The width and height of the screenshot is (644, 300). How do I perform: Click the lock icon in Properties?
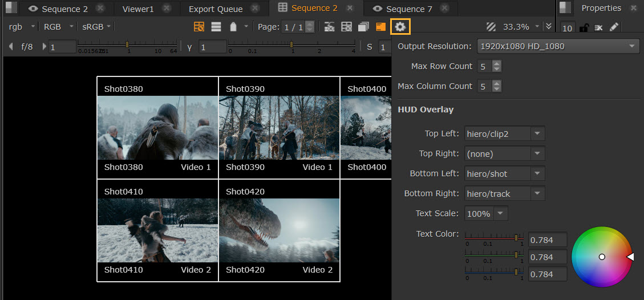point(583,28)
